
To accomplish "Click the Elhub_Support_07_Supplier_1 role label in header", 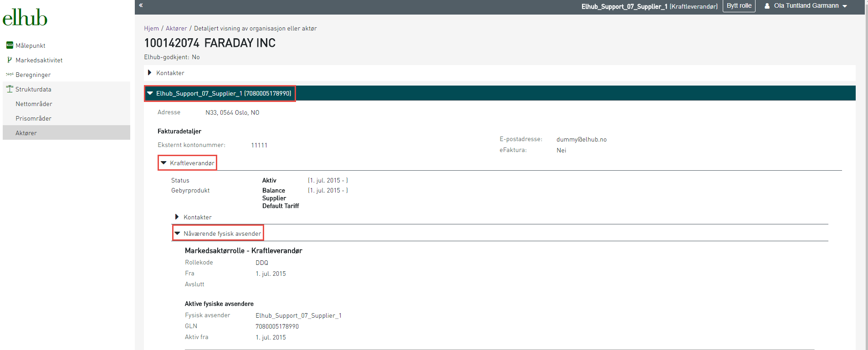I will pos(649,6).
